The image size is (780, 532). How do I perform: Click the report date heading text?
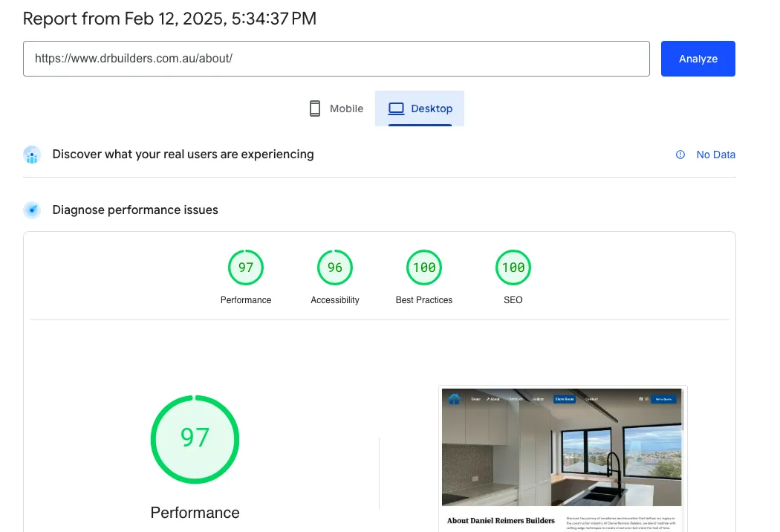[169, 19]
